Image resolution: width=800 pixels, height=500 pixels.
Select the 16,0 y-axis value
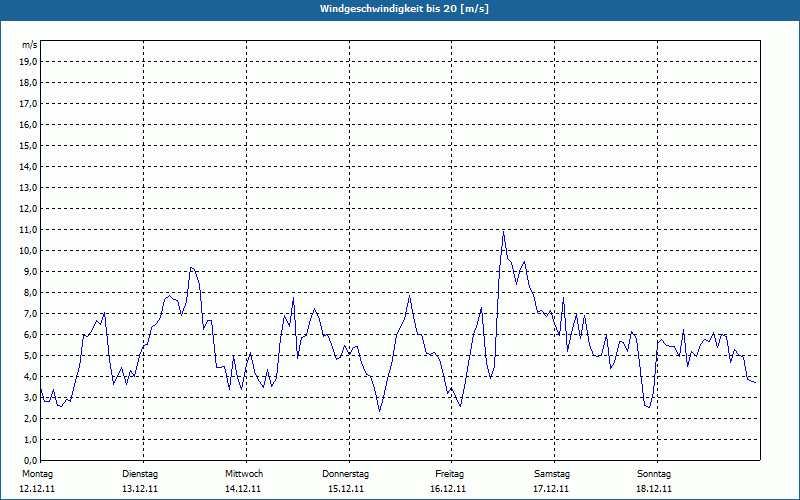[x=29, y=124]
